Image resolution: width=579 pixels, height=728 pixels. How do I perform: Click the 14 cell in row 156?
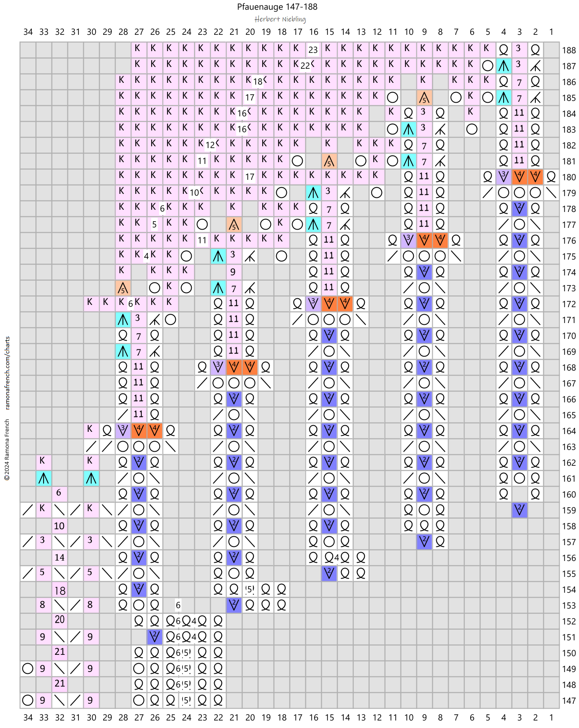(60, 557)
